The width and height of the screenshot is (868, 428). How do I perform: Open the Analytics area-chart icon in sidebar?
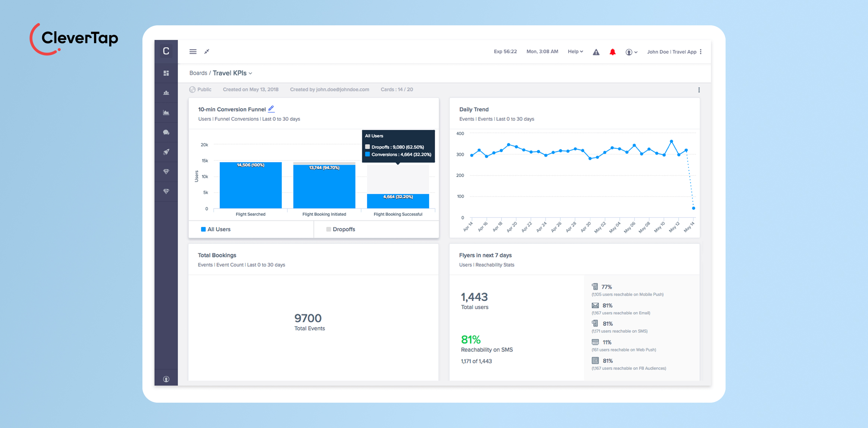coord(166,112)
